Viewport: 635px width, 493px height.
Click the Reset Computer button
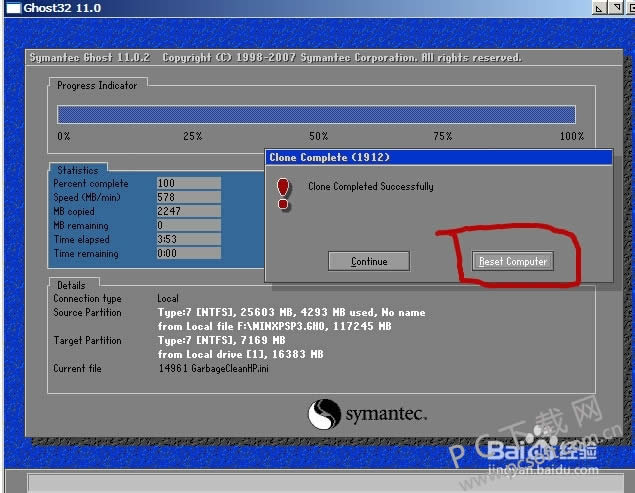point(512,261)
